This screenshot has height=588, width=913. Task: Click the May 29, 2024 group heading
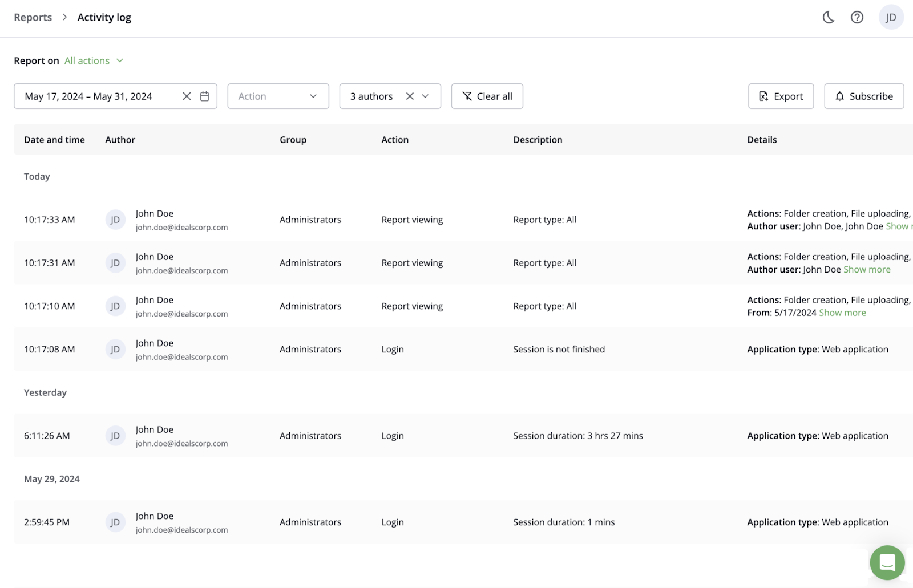coord(51,479)
